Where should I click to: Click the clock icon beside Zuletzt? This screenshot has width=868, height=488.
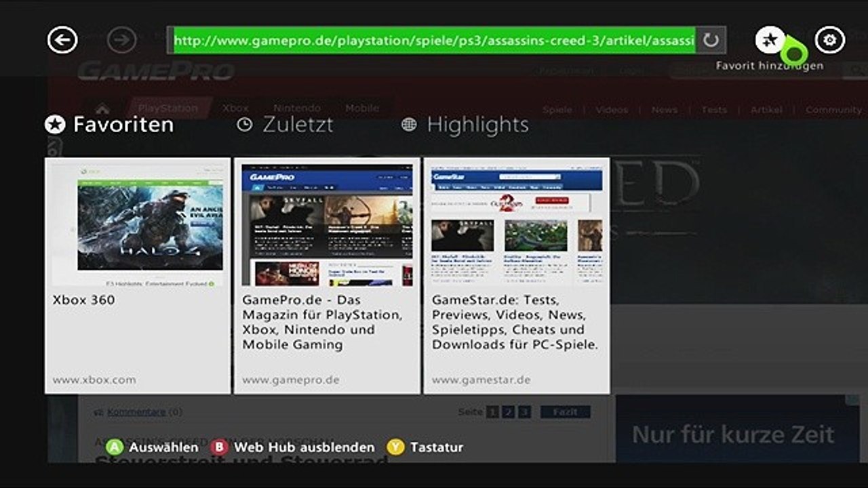point(244,125)
